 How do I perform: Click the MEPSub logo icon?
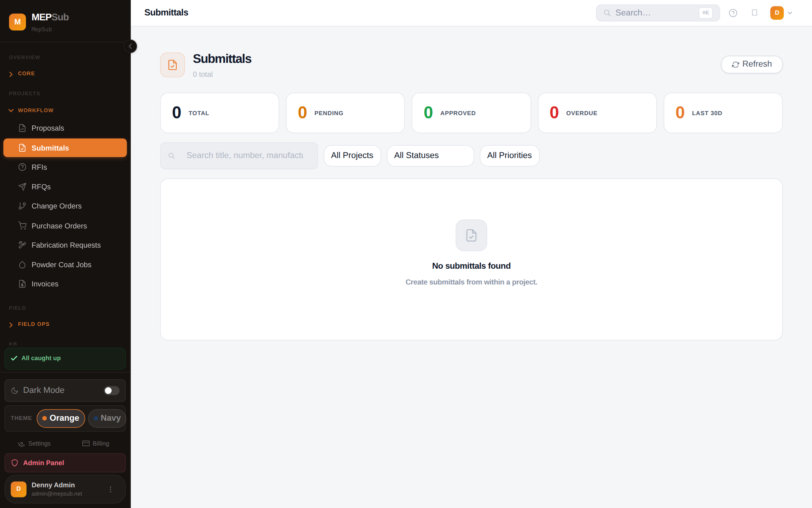point(17,22)
